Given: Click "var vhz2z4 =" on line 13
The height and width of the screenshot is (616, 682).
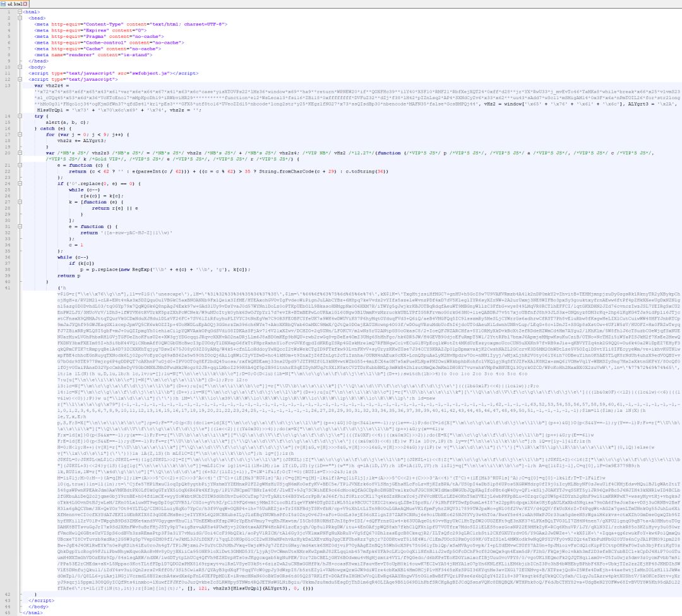Looking at the screenshot, I should (x=51, y=86).
